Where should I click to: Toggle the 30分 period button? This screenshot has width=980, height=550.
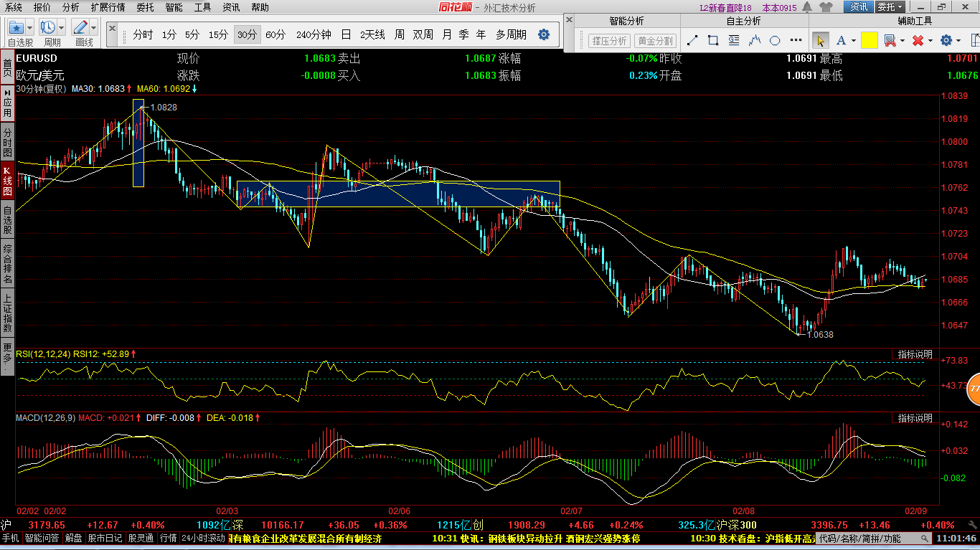(x=247, y=34)
